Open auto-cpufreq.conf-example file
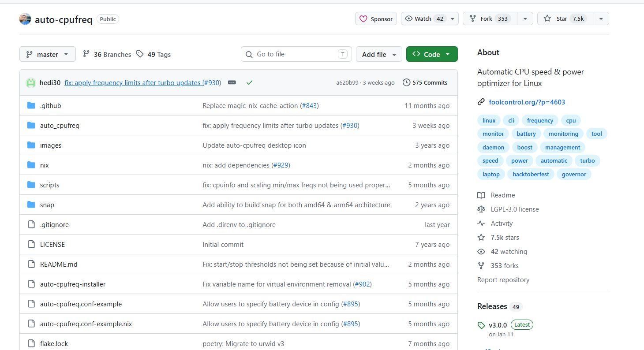Viewport: 644px width, 350px height. click(81, 304)
